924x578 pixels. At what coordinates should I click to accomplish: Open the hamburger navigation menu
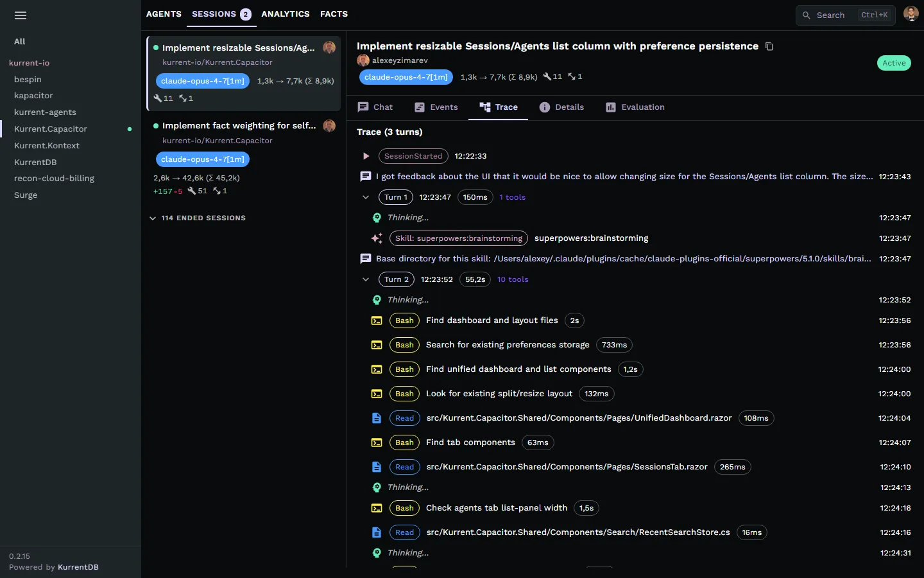tap(21, 15)
